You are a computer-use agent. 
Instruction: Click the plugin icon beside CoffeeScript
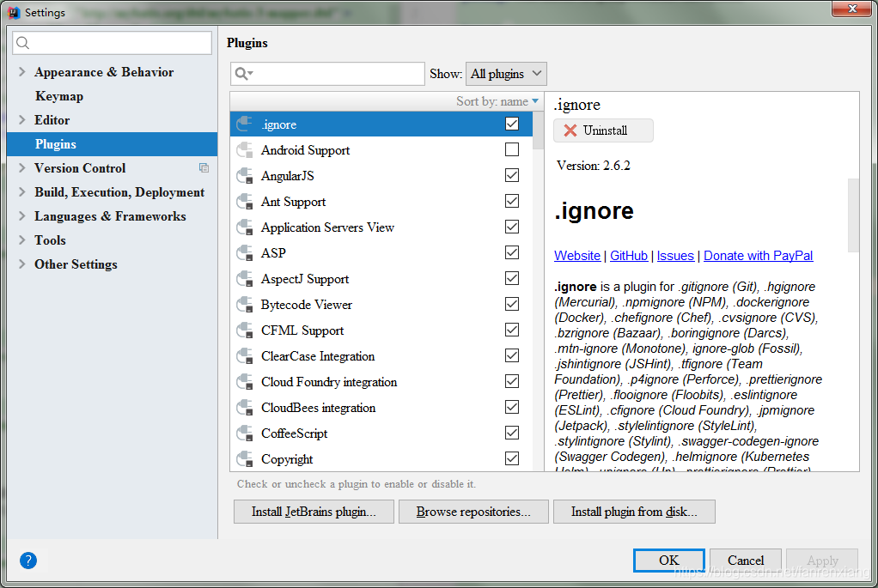[242, 433]
